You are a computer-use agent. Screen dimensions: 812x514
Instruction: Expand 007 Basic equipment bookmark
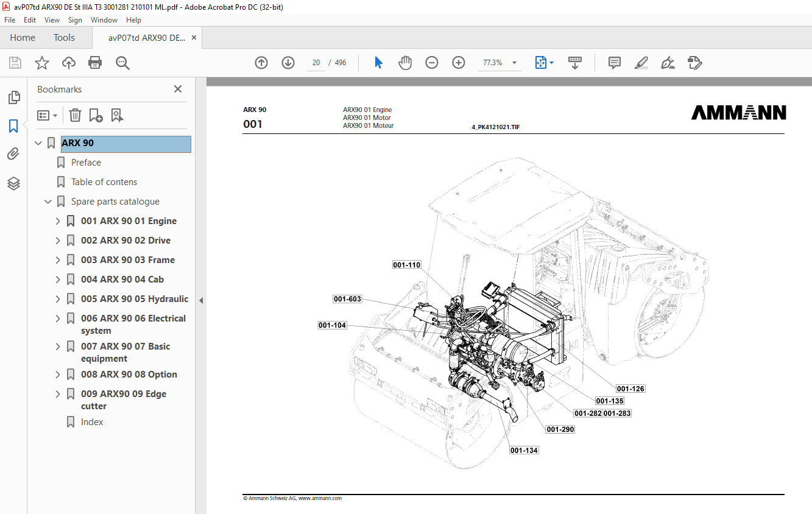pos(58,347)
